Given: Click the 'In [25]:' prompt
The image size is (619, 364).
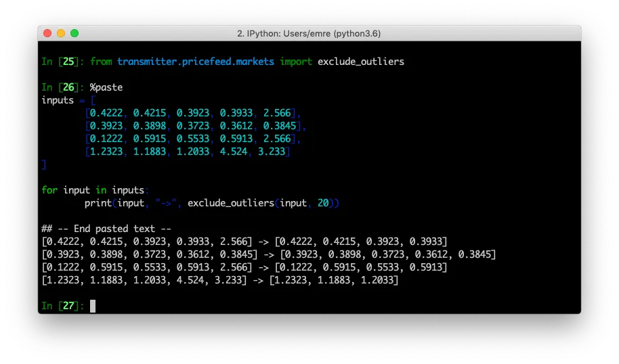Looking at the screenshot, I should point(63,62).
